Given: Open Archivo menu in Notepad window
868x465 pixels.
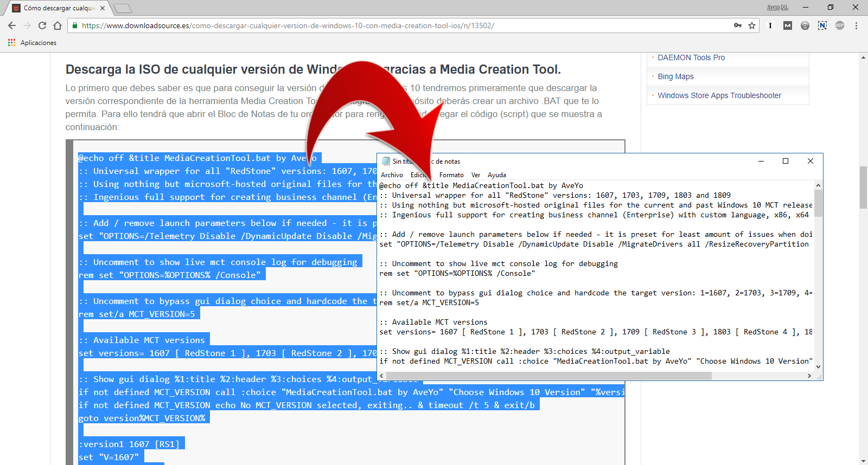Looking at the screenshot, I should pos(392,175).
